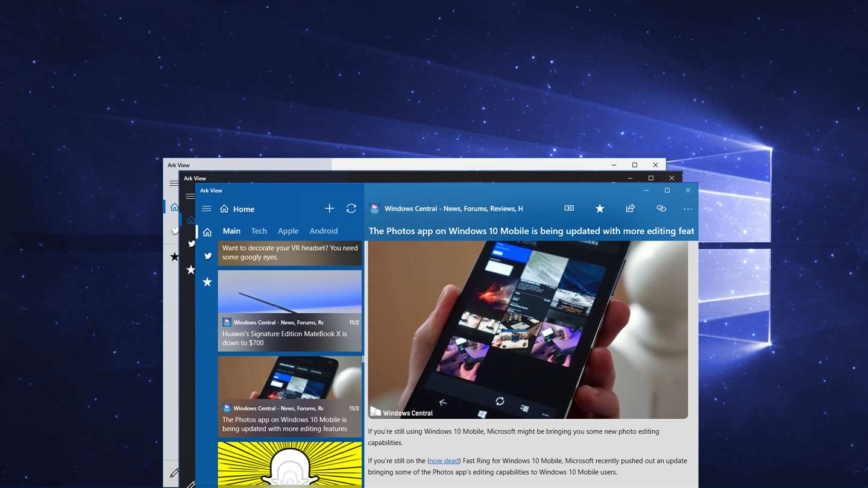Click the Windows Central source icon in the article header

[374, 208]
